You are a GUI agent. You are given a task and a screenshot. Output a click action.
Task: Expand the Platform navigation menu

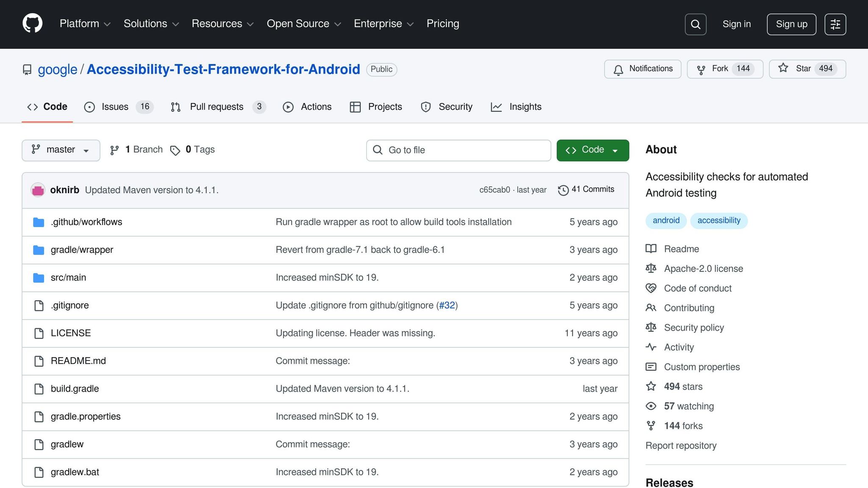coord(85,24)
